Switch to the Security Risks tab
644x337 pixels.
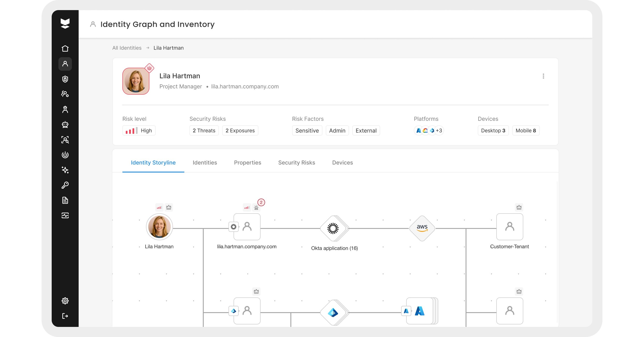point(297,163)
